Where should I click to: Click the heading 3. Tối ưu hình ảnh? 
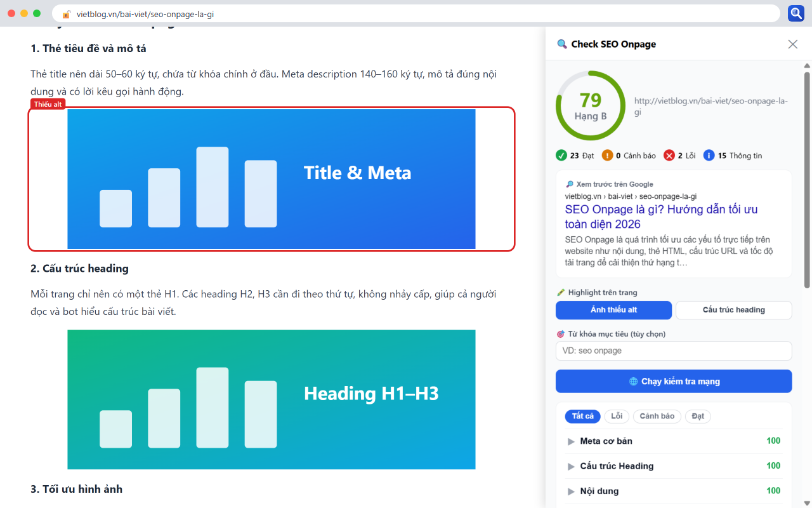click(x=76, y=489)
